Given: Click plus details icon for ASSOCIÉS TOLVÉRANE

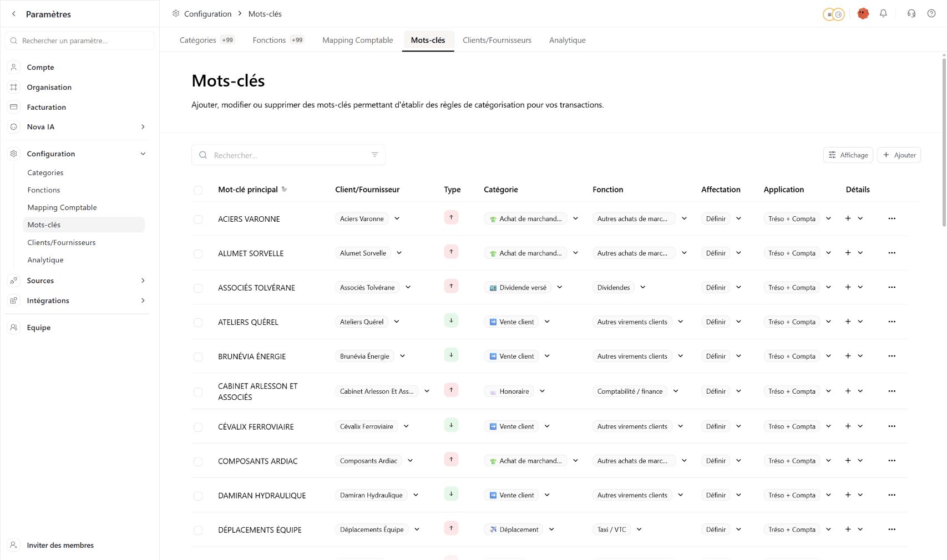Looking at the screenshot, I should [848, 287].
